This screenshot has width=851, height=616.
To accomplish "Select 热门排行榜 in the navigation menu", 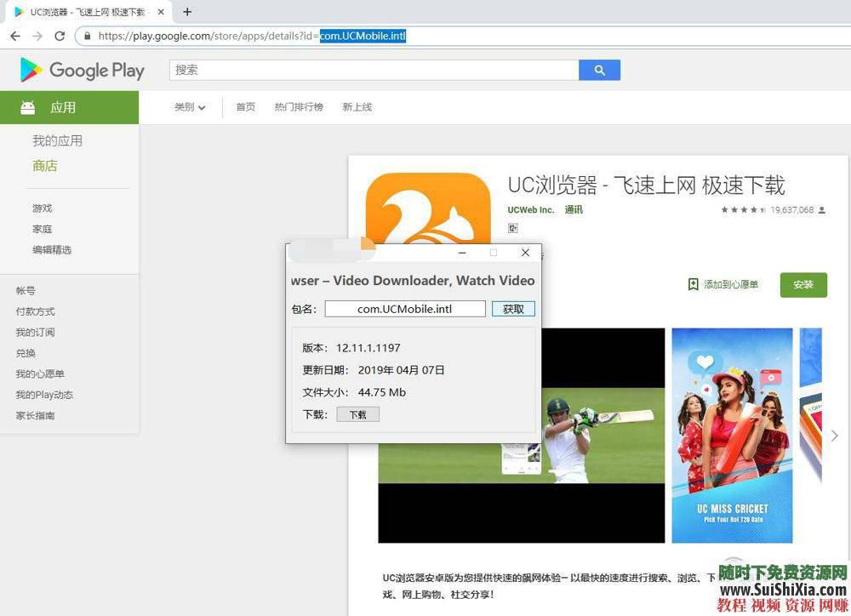I will [x=299, y=107].
